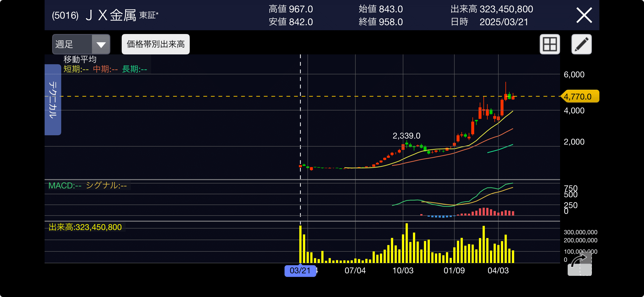Click the 200,000,000 volume axis label
The width and height of the screenshot is (644, 297).
click(581, 240)
